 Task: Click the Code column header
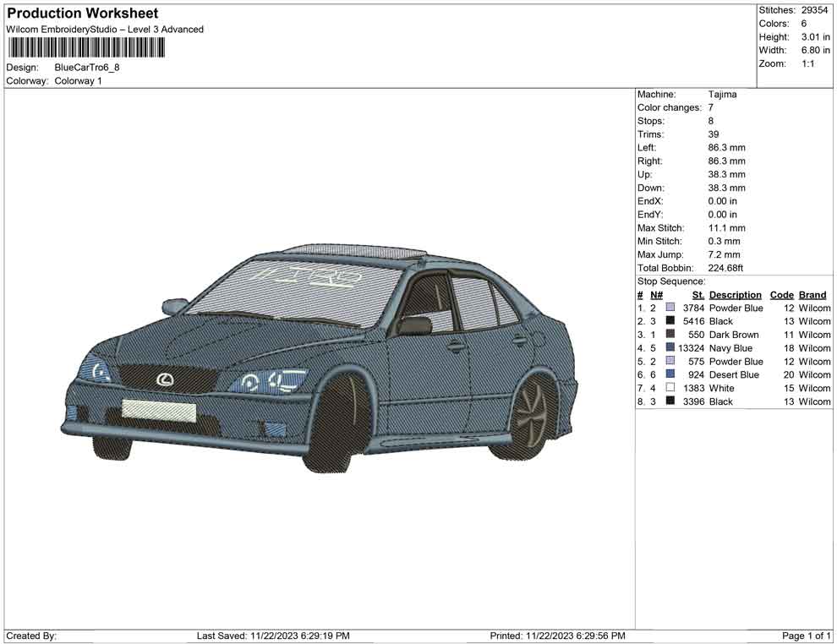[781, 295]
